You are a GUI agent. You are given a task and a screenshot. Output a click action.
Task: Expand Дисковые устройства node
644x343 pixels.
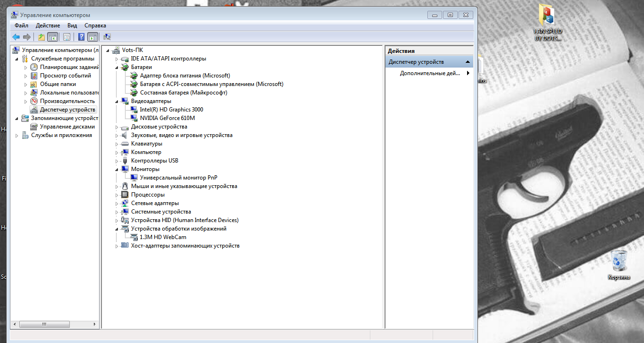click(117, 127)
